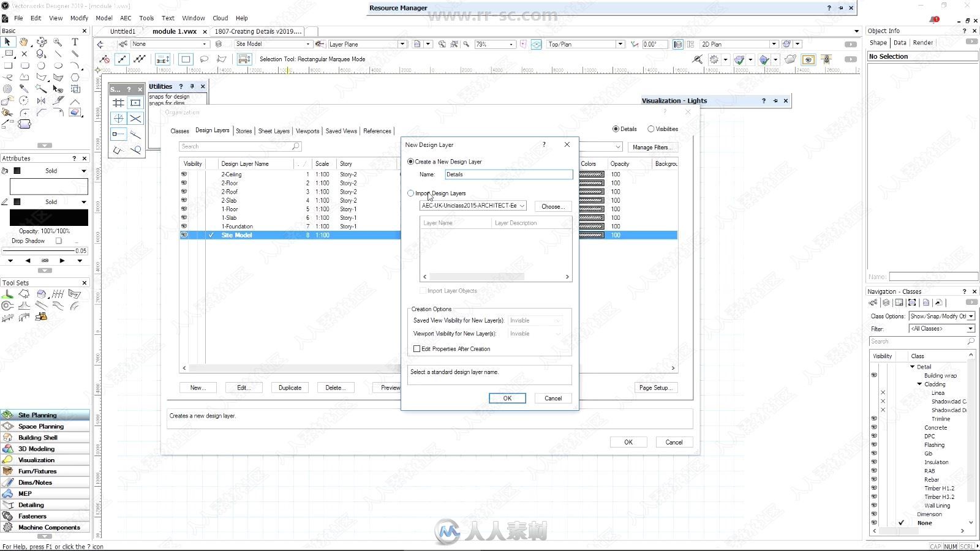
Task: Open the AEC menu
Action: point(126,18)
